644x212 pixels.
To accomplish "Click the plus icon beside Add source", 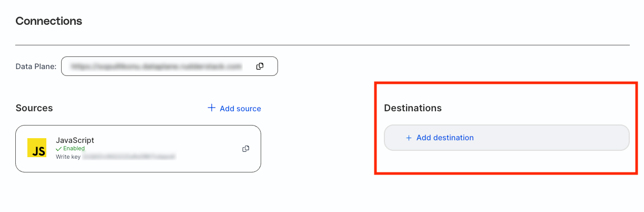I will [x=212, y=108].
